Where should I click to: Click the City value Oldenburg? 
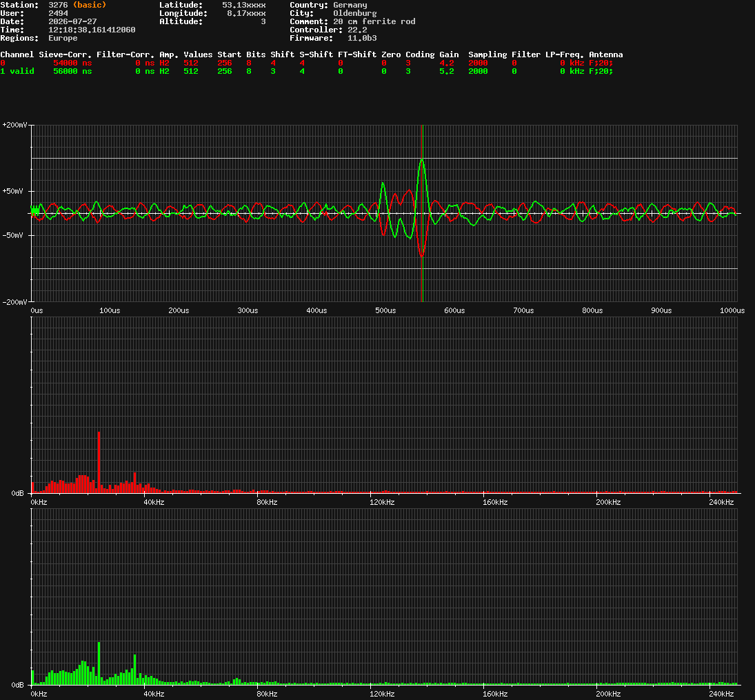click(355, 13)
